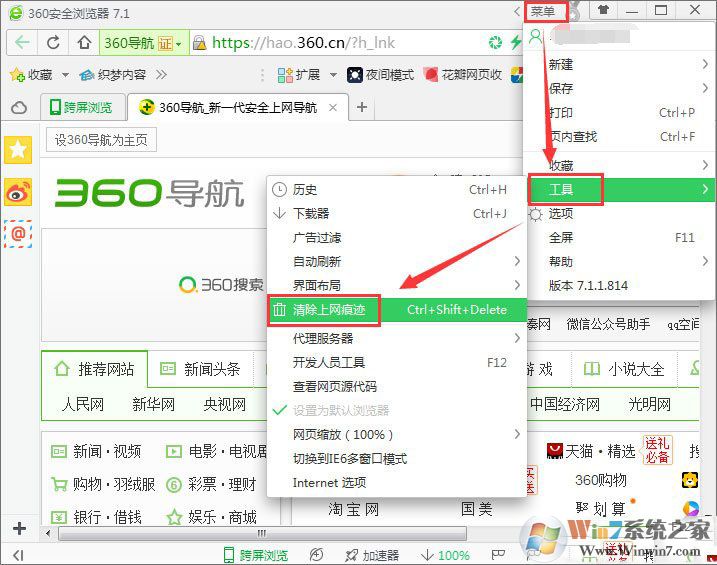Open a new tab with plus button
Screen dimensions: 717x565
tap(362, 107)
